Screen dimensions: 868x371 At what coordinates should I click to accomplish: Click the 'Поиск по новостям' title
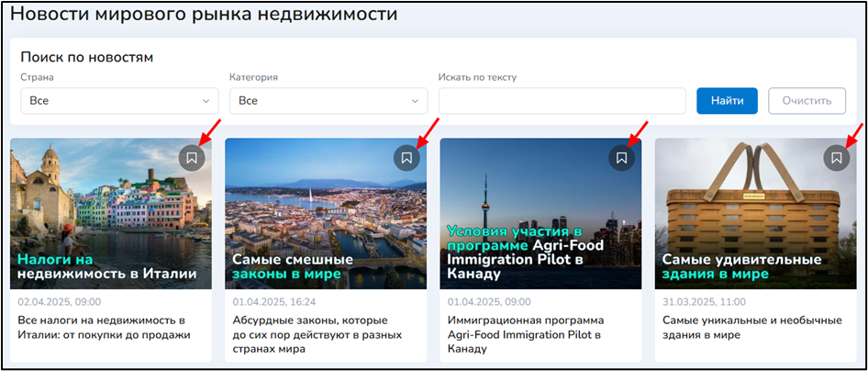tap(87, 57)
